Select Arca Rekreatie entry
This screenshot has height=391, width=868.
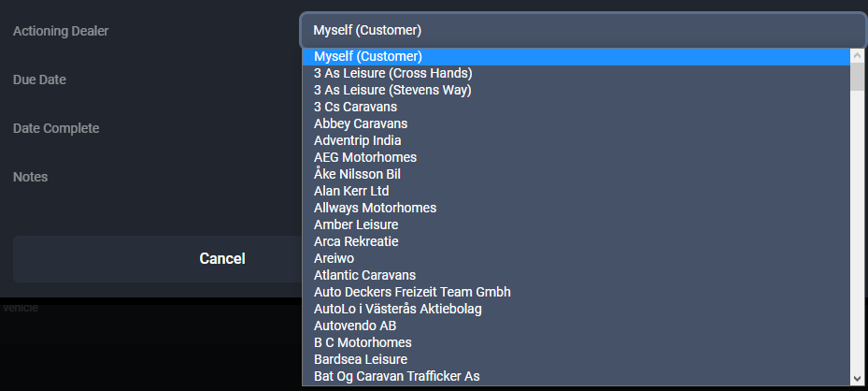click(356, 241)
